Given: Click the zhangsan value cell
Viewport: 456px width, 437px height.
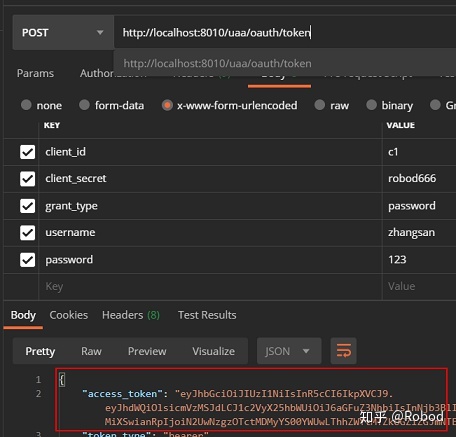Looking at the screenshot, I should click(x=419, y=233).
